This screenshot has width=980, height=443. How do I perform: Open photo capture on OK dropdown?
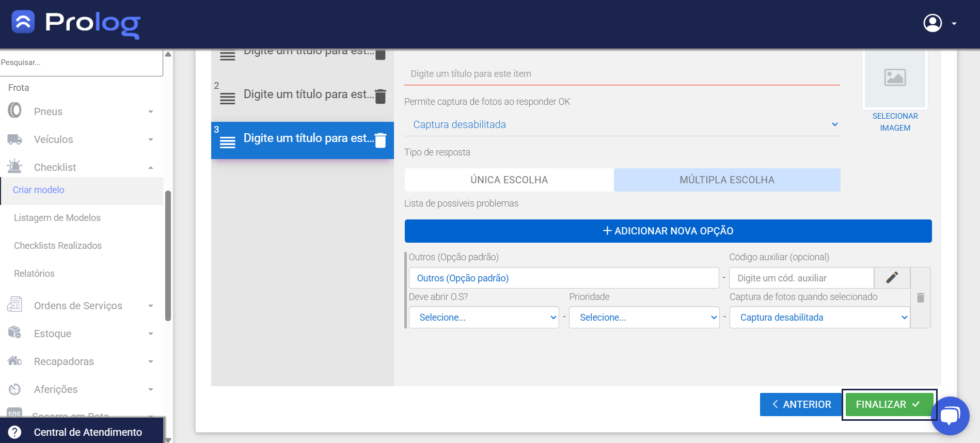pyautogui.click(x=622, y=124)
